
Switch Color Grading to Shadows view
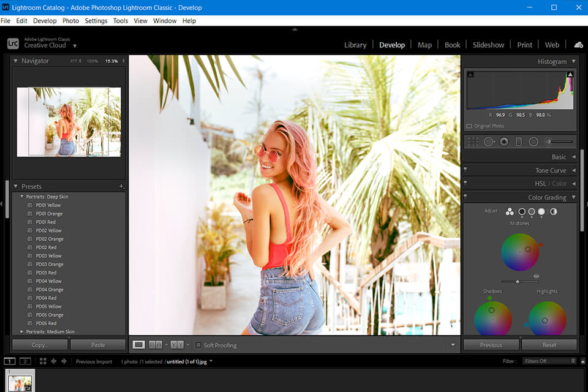coord(522,211)
